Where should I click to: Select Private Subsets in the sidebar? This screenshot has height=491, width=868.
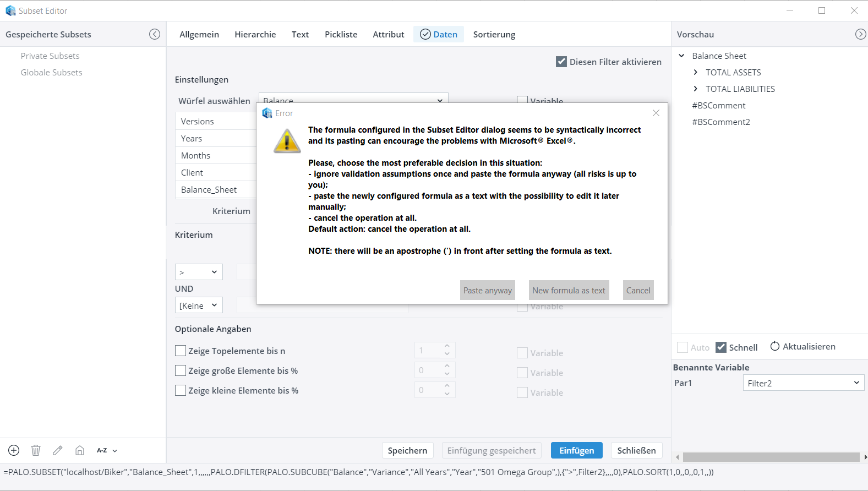point(50,56)
